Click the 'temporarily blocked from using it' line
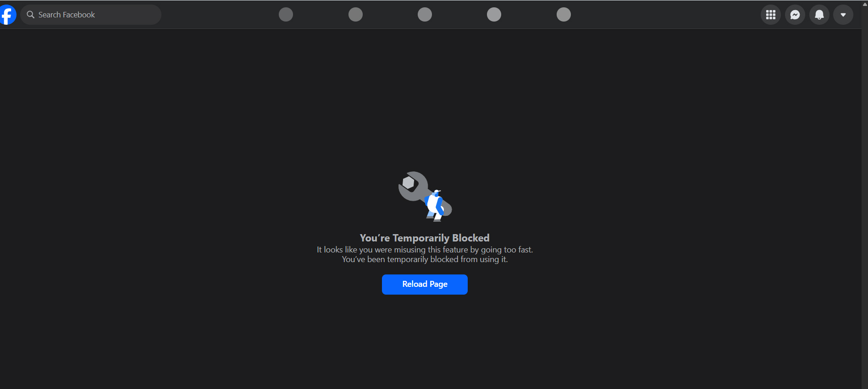Viewport: 868px width, 389px height. pos(425,259)
